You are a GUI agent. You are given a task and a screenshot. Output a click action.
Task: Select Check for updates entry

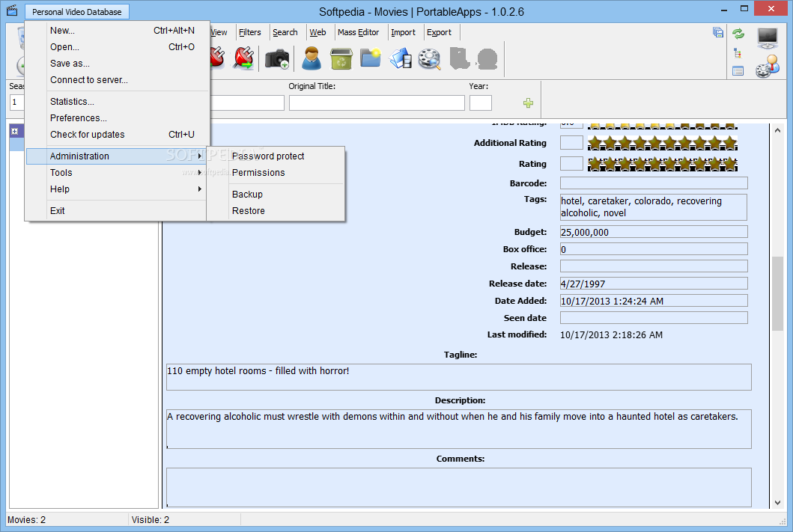[x=117, y=135]
